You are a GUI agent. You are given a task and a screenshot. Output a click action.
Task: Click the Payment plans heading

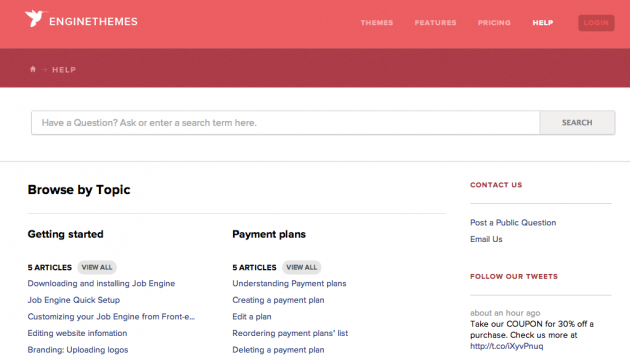point(269,234)
